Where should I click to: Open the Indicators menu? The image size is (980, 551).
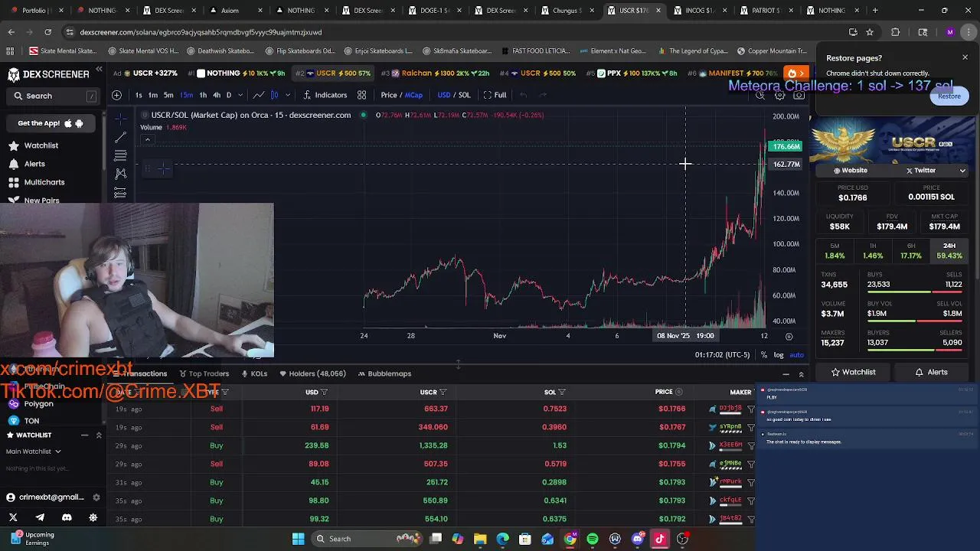click(325, 95)
